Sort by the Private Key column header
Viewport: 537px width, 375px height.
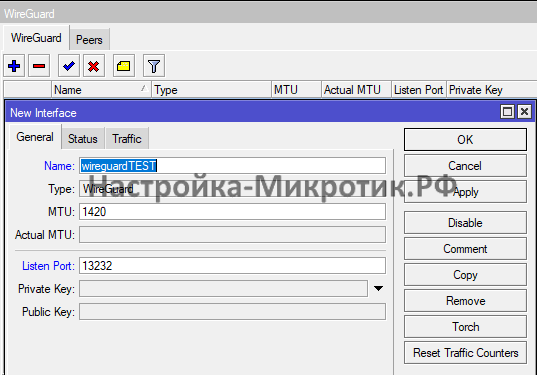pos(491,90)
